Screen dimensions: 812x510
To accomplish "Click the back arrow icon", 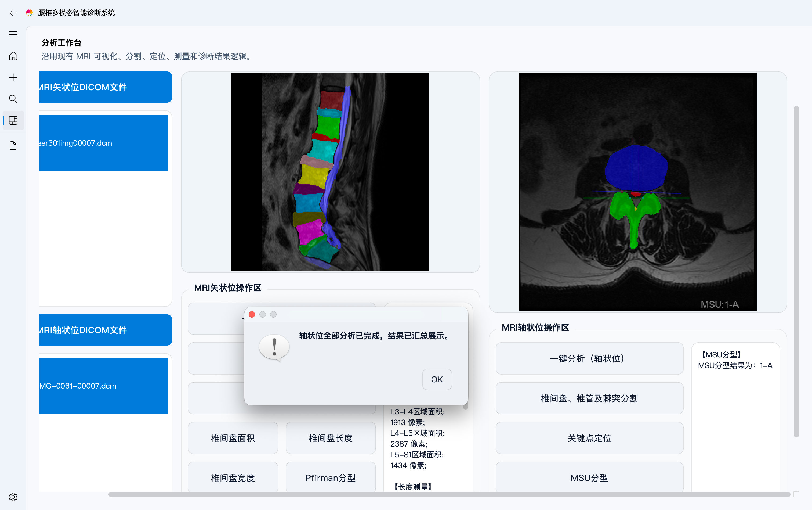I will [13, 13].
